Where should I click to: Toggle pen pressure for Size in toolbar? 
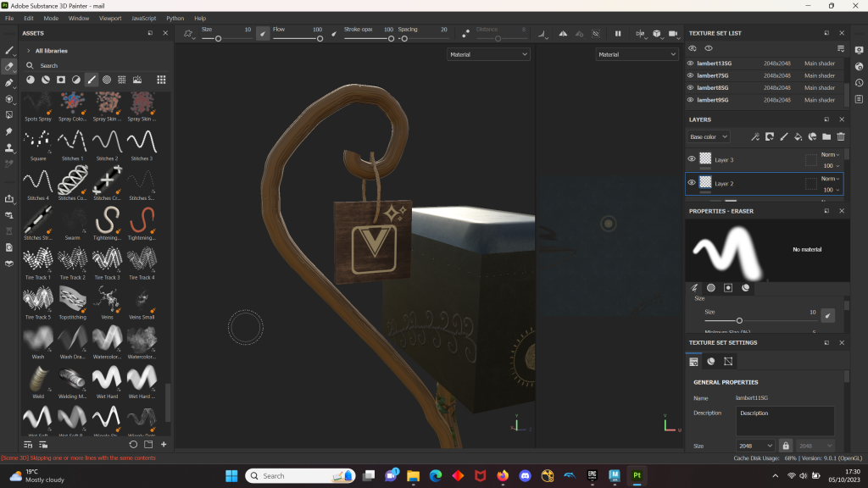[263, 34]
